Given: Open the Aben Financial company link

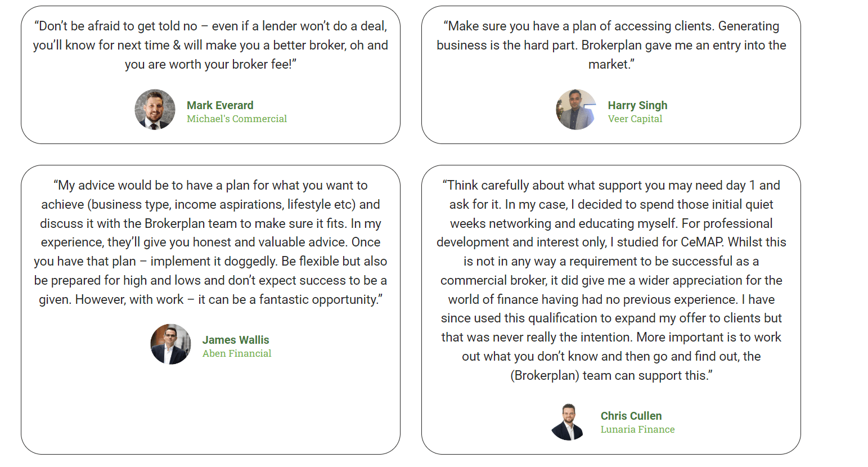Looking at the screenshot, I should [237, 353].
